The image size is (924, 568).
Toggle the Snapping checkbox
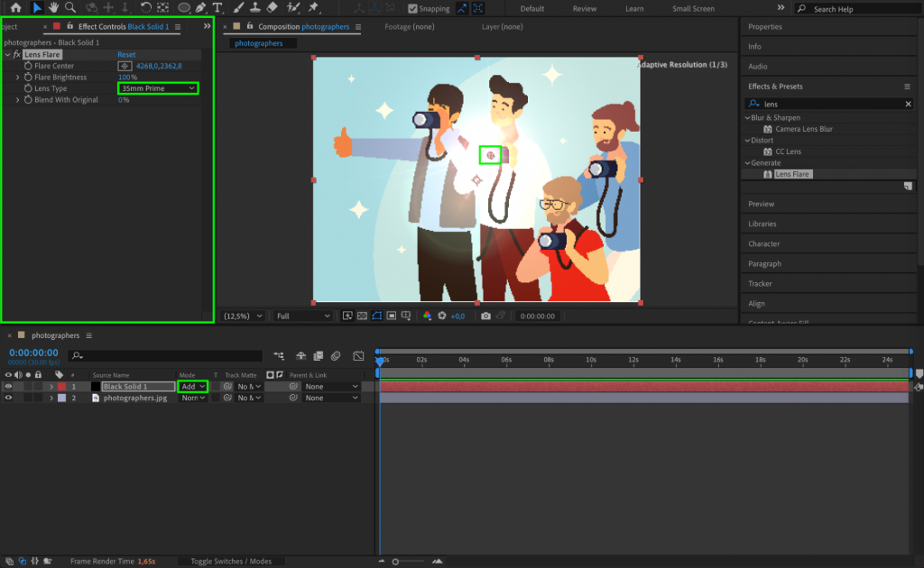(414, 8)
